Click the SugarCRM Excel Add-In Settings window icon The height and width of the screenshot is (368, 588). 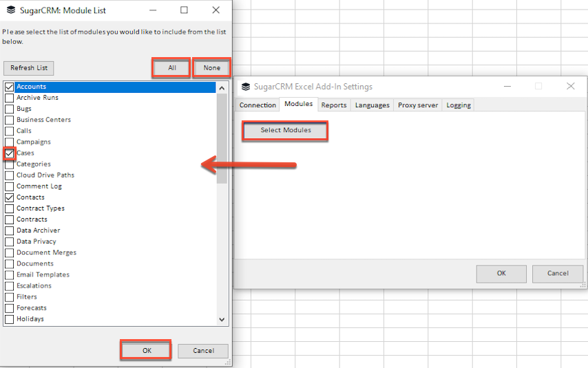[x=246, y=87]
